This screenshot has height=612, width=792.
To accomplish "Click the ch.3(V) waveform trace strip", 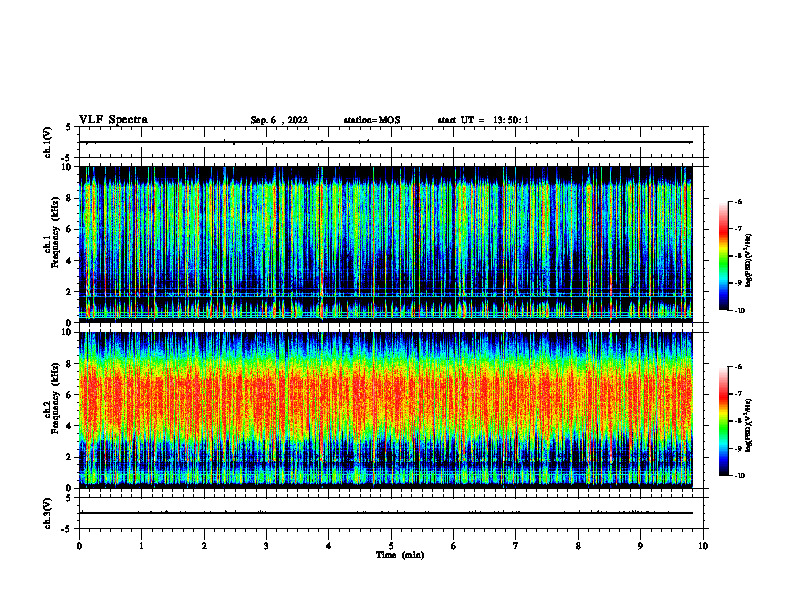I will tap(391, 513).
